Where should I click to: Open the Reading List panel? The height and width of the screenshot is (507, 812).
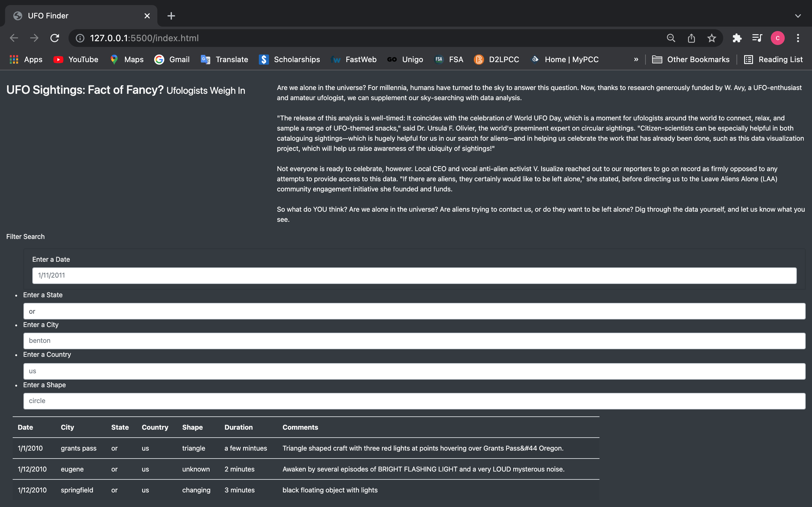pyautogui.click(x=773, y=59)
